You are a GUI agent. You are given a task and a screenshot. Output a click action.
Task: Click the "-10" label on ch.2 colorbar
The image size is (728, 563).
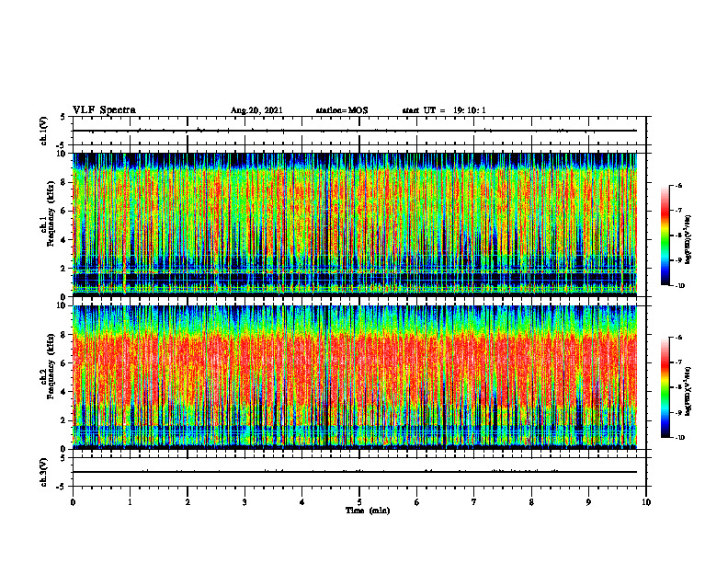tap(679, 438)
